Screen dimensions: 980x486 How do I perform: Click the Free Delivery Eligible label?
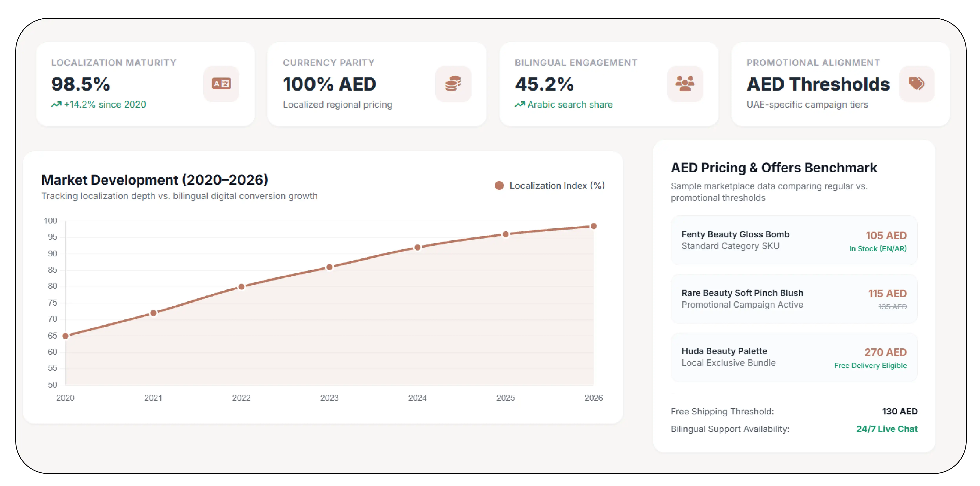click(871, 366)
